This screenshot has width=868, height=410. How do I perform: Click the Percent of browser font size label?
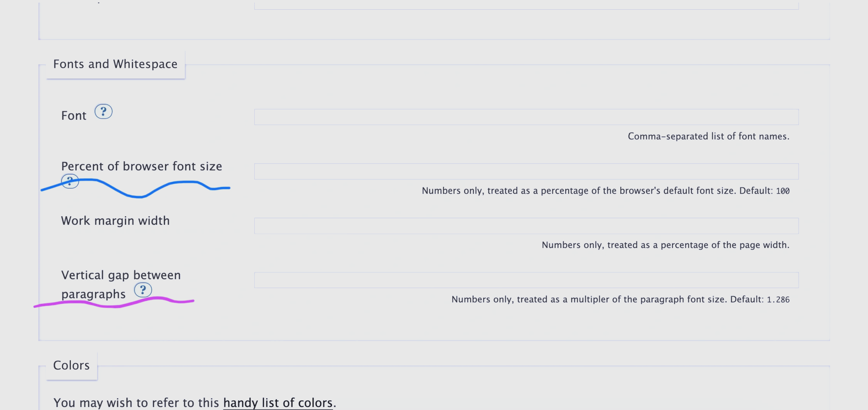coord(142,166)
